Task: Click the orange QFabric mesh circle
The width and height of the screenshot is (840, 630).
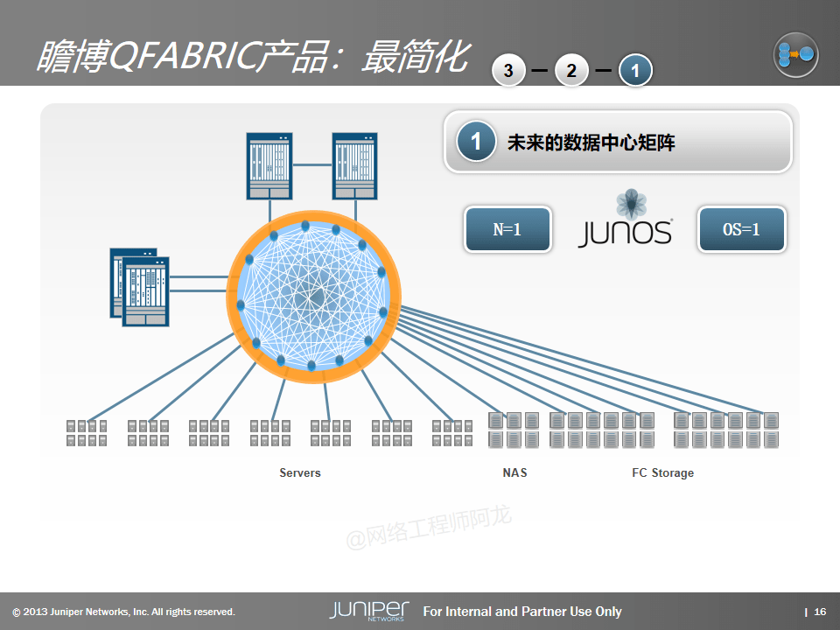Action: coord(314,297)
